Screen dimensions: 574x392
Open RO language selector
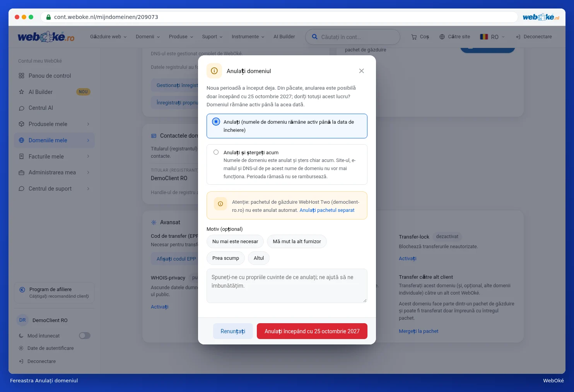point(492,37)
